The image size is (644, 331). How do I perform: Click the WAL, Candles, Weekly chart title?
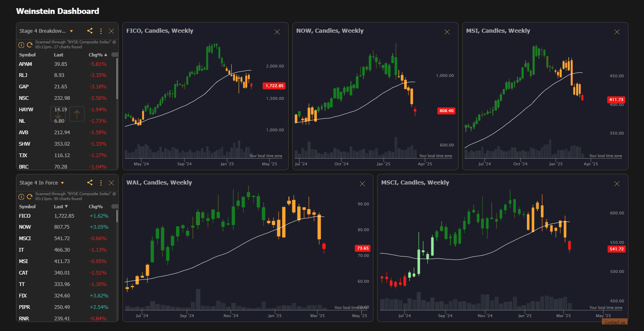(159, 182)
